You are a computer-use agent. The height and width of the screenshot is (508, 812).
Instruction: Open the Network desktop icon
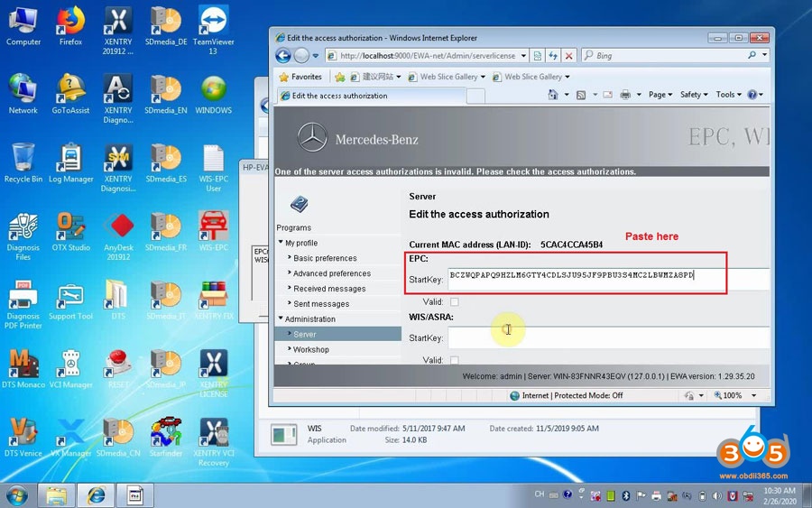[23, 95]
